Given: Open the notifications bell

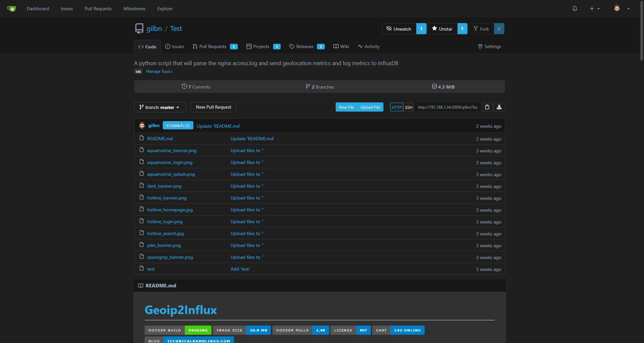Looking at the screenshot, I should click(x=574, y=9).
